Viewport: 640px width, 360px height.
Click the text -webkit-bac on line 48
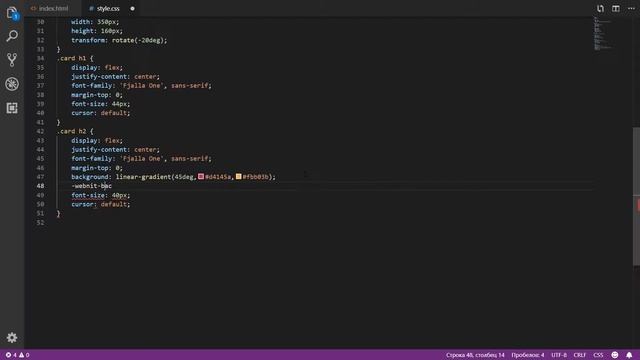(91, 186)
